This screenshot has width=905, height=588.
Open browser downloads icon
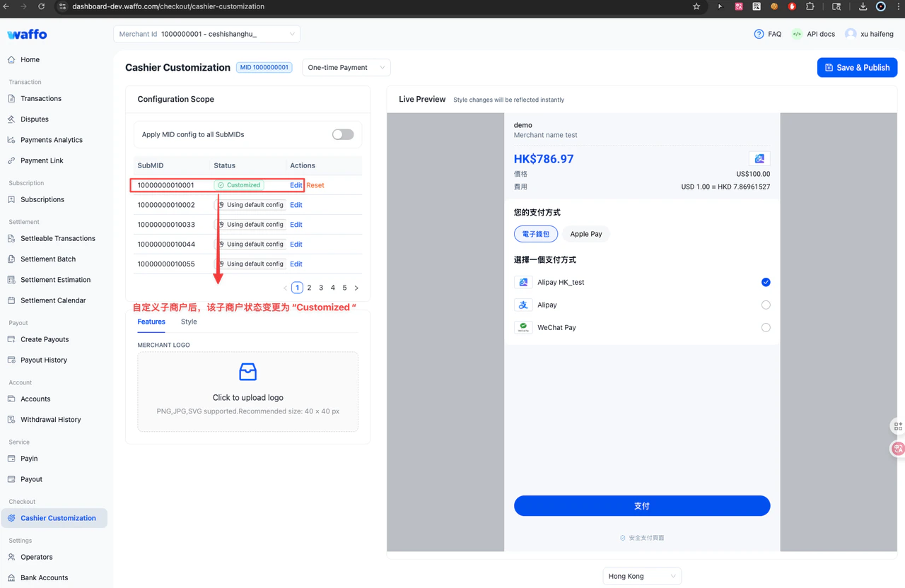(863, 6)
